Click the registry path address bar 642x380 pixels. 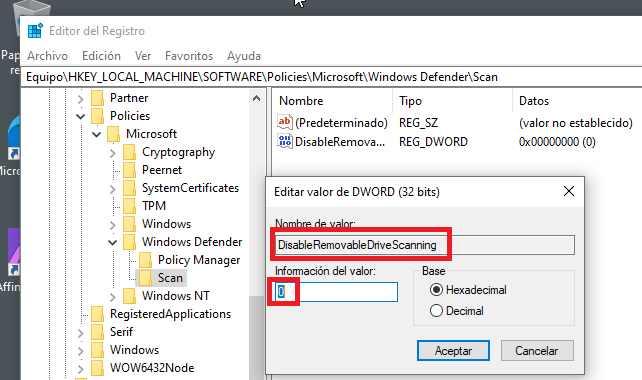coord(332,77)
